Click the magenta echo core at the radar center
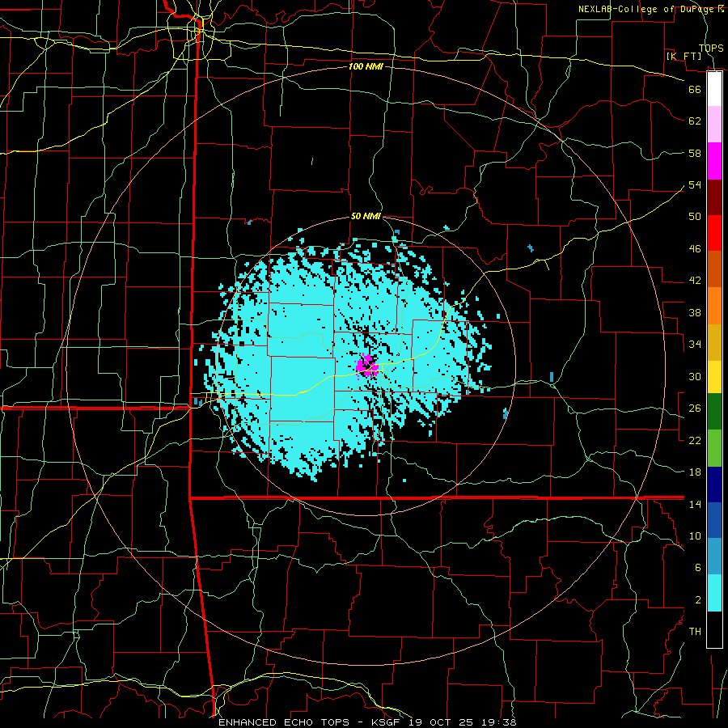The image size is (728, 728). [x=367, y=366]
